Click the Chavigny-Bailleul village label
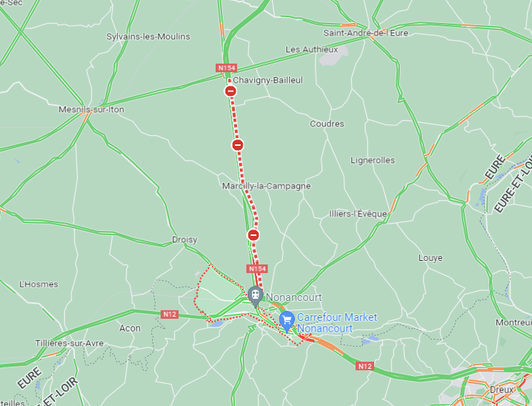532x406 pixels. (268, 80)
